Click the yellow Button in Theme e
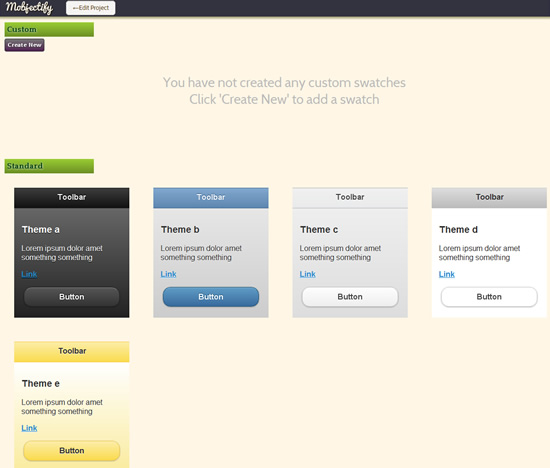 tap(72, 451)
